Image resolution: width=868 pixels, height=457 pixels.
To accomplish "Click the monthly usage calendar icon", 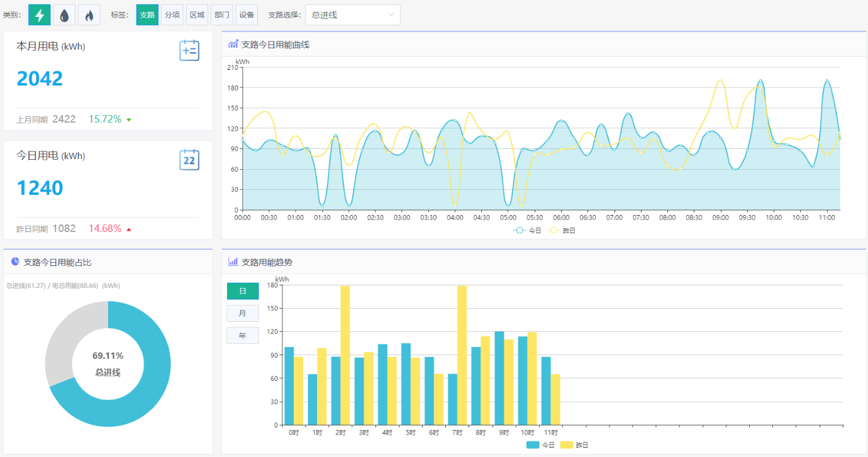I will pos(189,50).
